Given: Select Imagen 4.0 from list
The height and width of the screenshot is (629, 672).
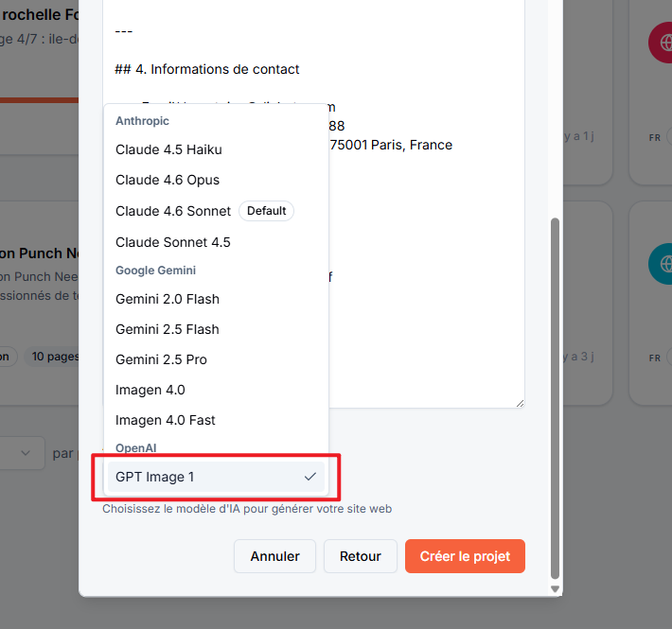Looking at the screenshot, I should 216,390.
